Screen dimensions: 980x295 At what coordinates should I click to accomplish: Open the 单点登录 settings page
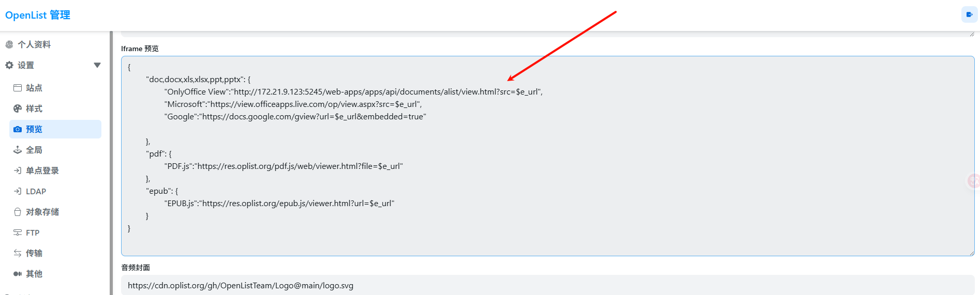42,170
